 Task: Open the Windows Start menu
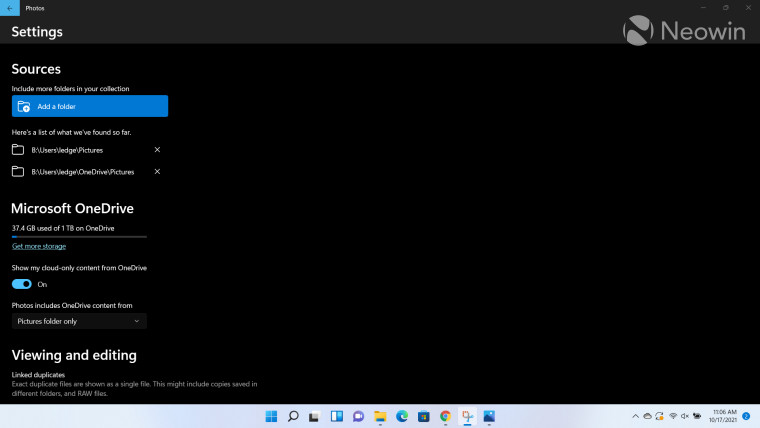tap(271, 416)
